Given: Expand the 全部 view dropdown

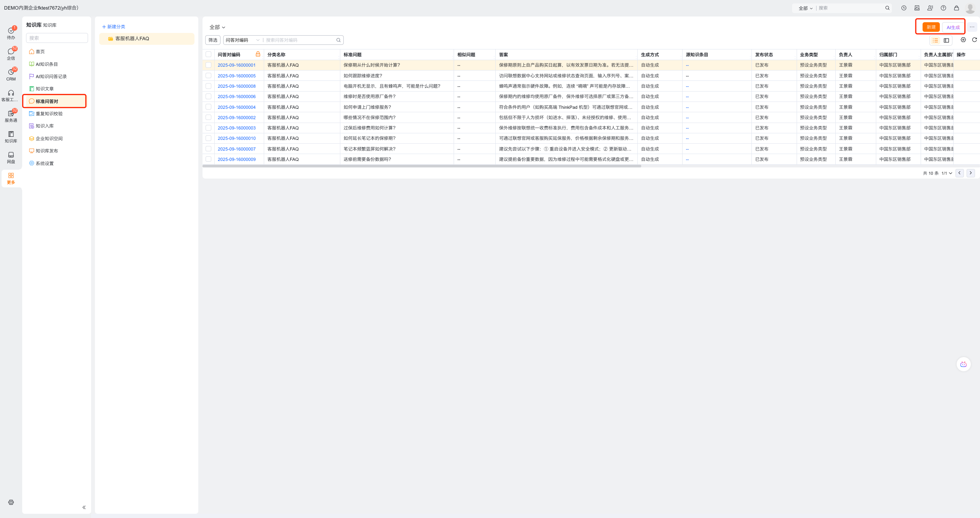Looking at the screenshot, I should click(x=217, y=27).
